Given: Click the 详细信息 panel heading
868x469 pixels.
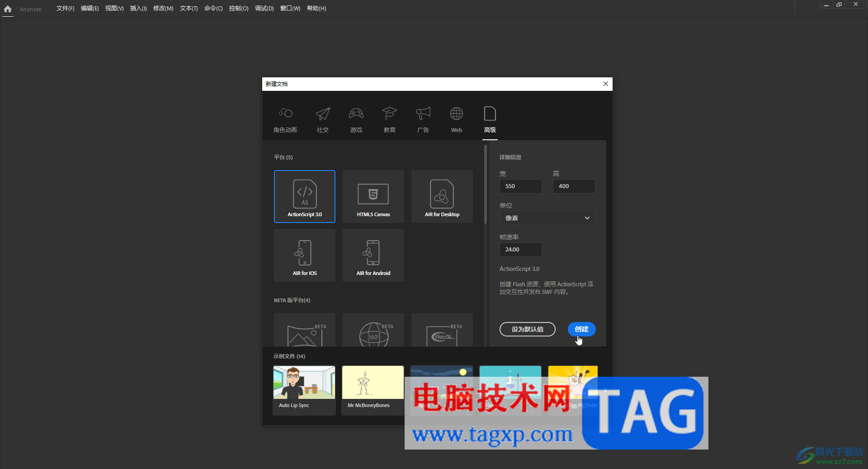Looking at the screenshot, I should (x=510, y=157).
